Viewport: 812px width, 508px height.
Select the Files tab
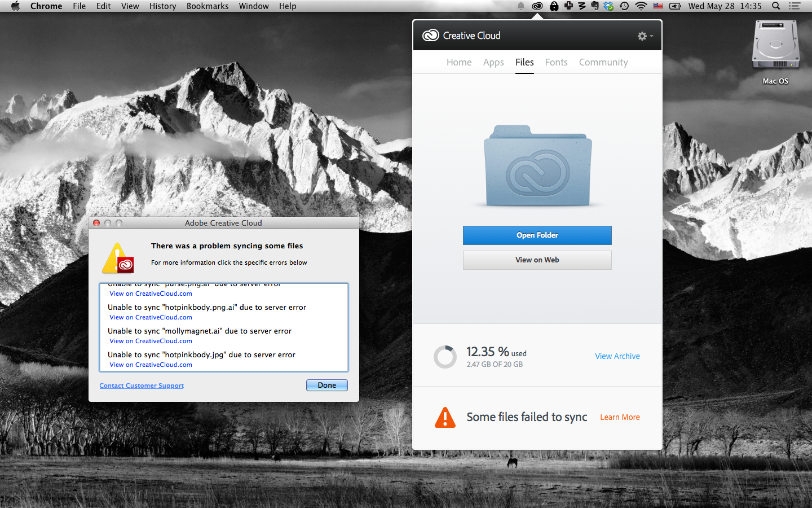click(x=524, y=62)
